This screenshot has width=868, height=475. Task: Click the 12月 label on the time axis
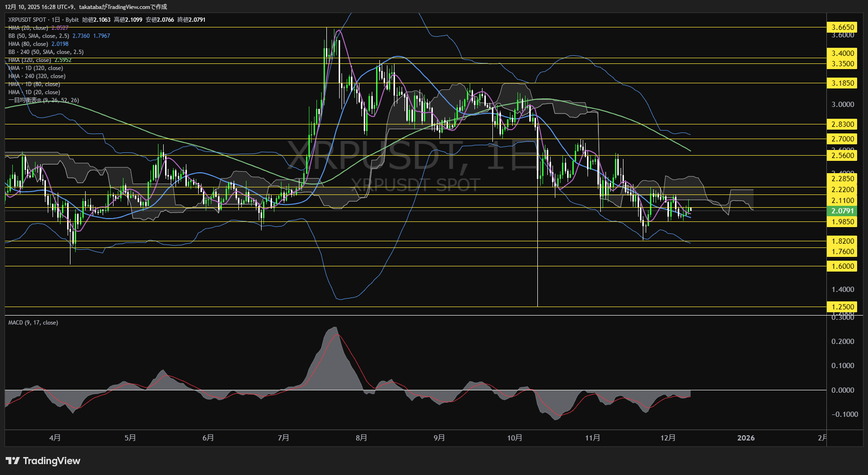click(669, 438)
